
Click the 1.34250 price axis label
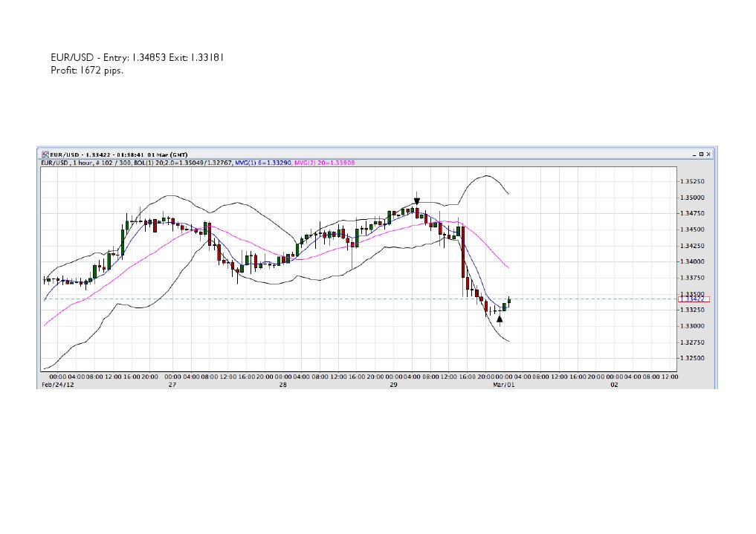pyautogui.click(x=692, y=246)
